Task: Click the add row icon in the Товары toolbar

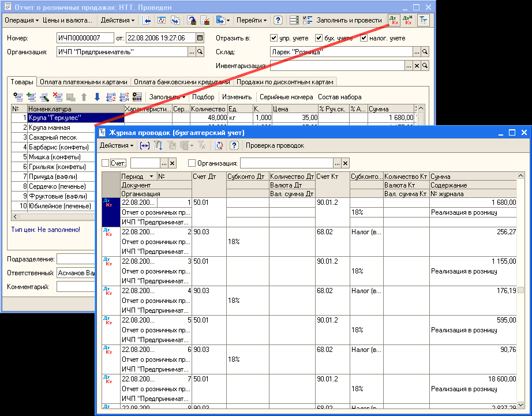Action: point(31,97)
